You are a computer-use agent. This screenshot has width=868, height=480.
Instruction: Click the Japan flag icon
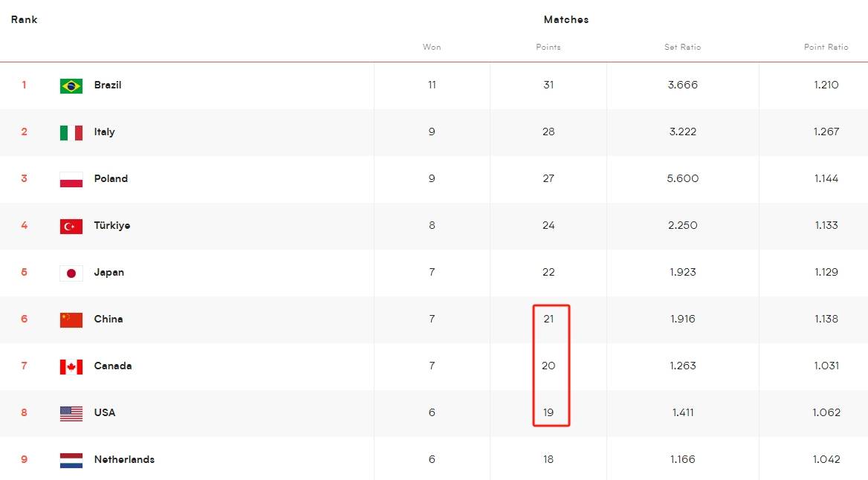[x=71, y=273]
